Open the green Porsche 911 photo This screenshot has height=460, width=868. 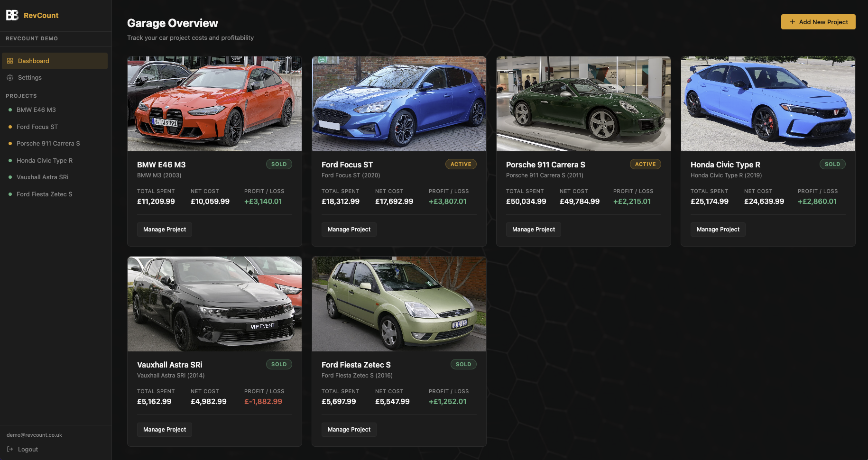[583, 104]
